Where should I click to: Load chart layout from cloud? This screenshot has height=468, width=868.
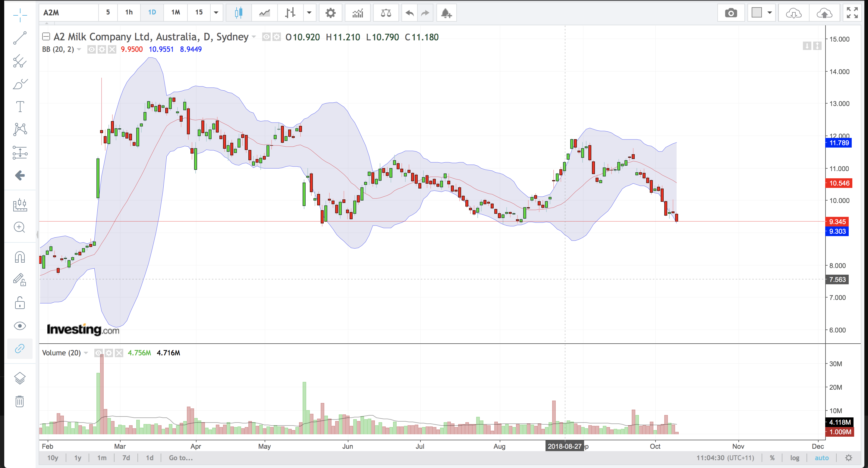point(794,13)
